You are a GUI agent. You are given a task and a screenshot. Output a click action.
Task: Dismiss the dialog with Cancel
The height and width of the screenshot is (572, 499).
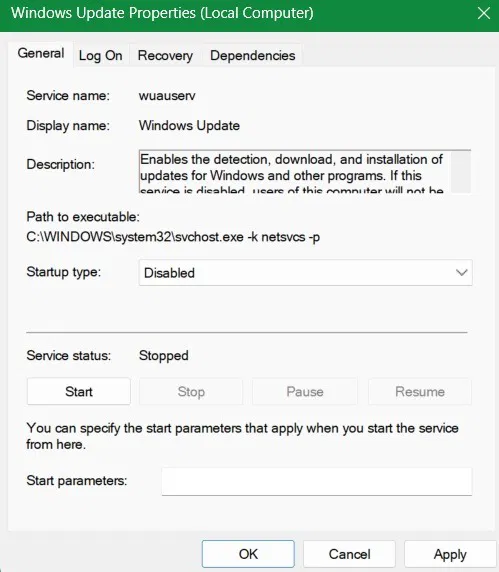pos(349,554)
